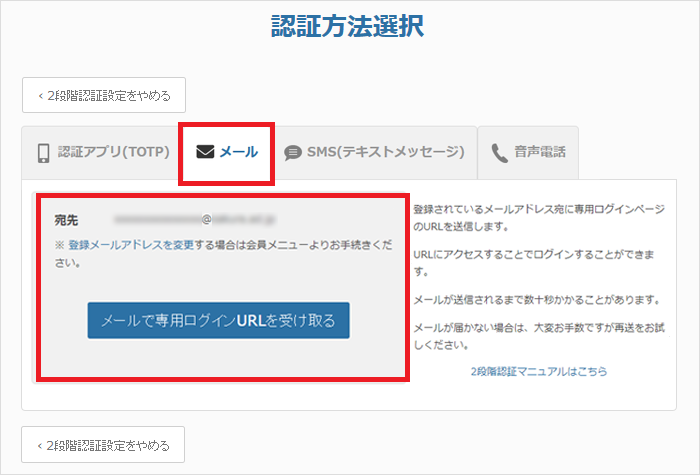This screenshot has height=475, width=700.
Task: Click the chevron on bottom 2段階認証設定をやめる button
Action: coord(40,444)
